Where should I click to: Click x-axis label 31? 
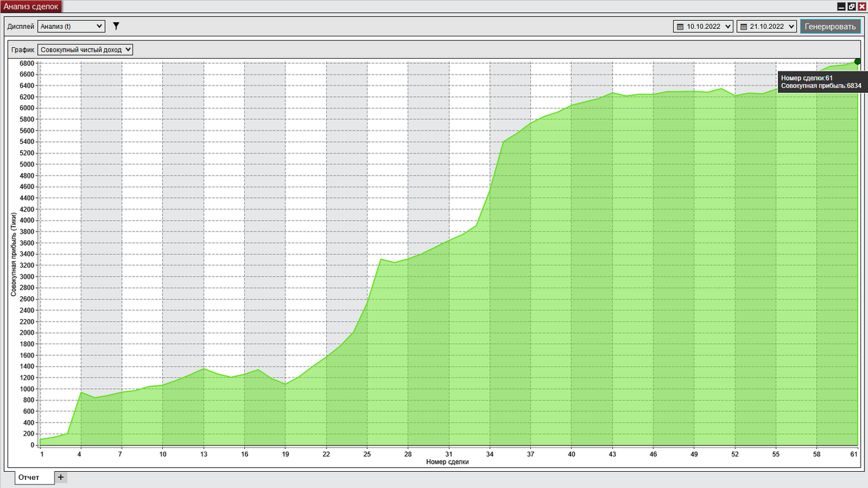(449, 454)
